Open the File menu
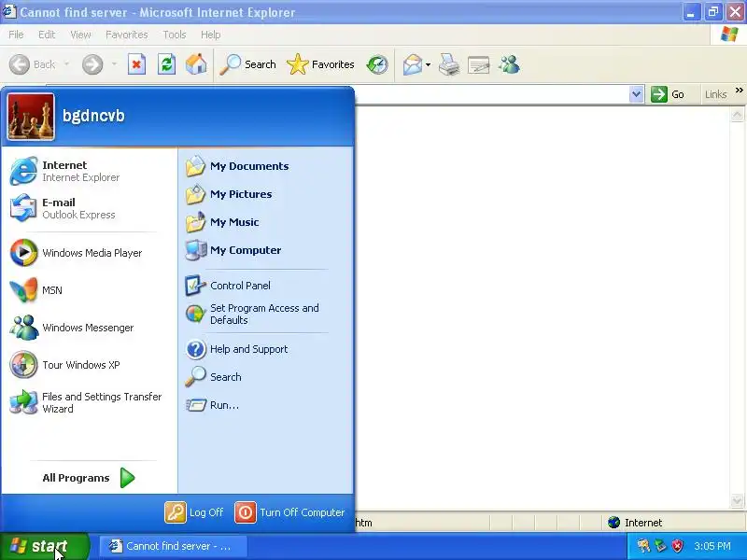 [16, 35]
